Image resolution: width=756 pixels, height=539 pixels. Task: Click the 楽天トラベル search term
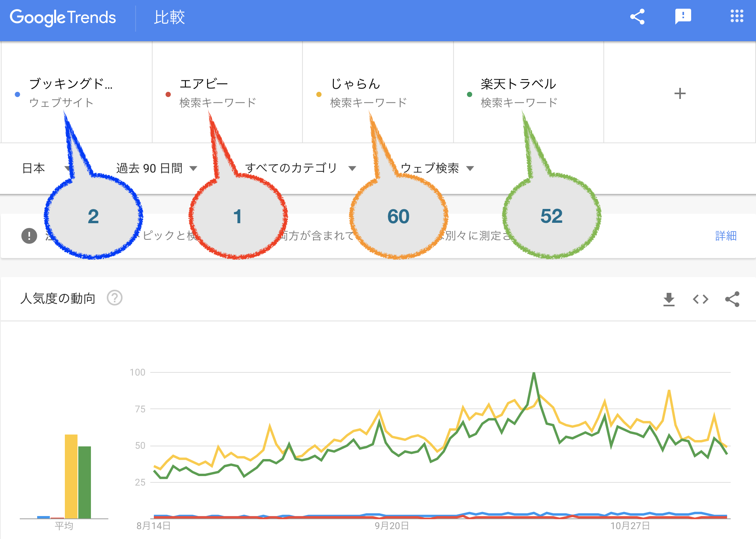click(518, 84)
